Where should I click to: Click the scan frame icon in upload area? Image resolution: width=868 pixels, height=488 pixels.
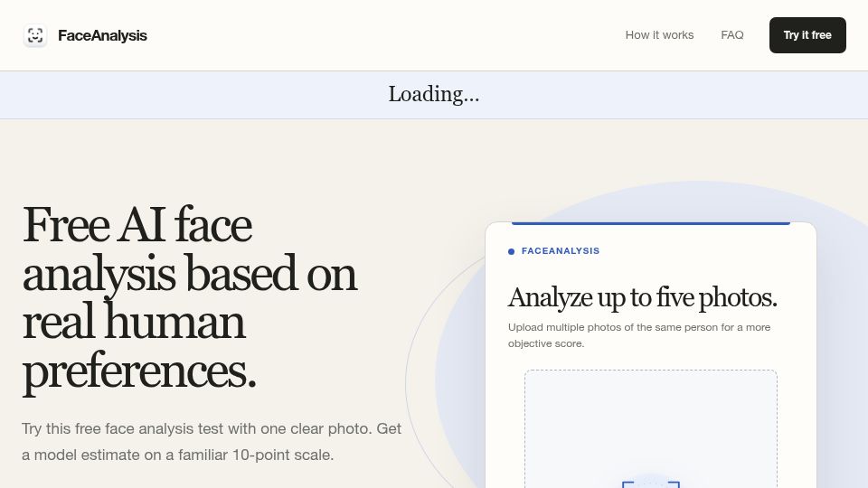pyautogui.click(x=651, y=484)
